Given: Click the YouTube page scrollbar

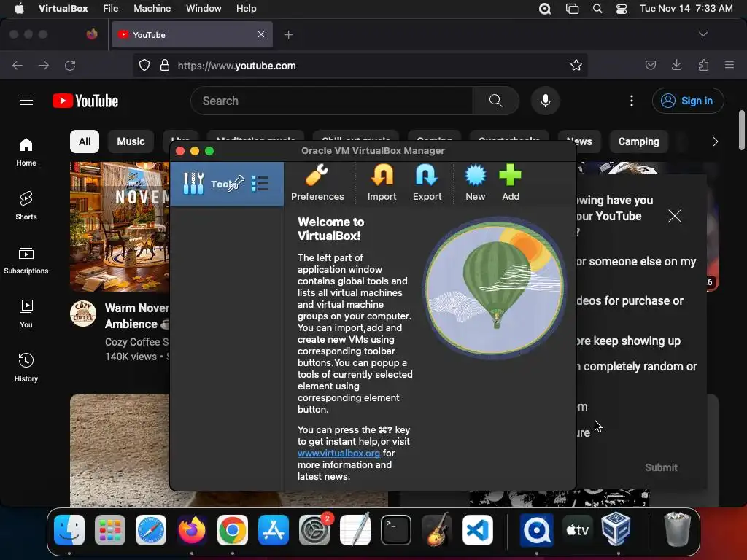Looking at the screenshot, I should [x=741, y=130].
